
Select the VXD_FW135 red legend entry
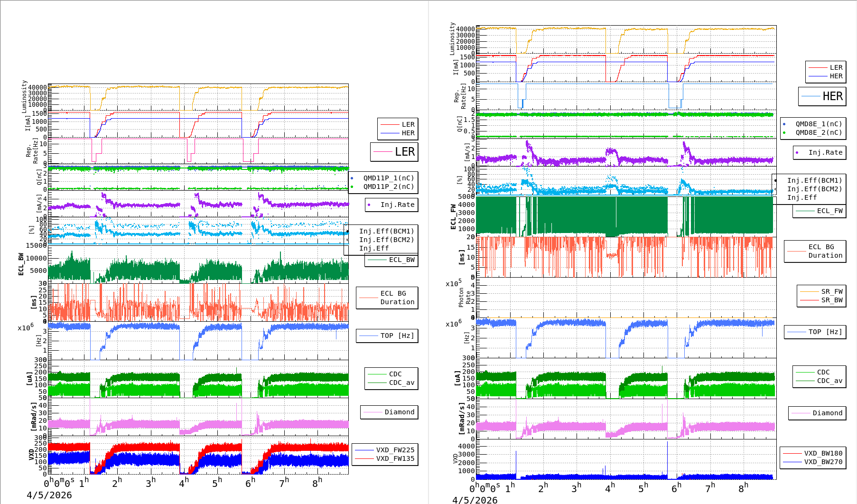point(395,458)
